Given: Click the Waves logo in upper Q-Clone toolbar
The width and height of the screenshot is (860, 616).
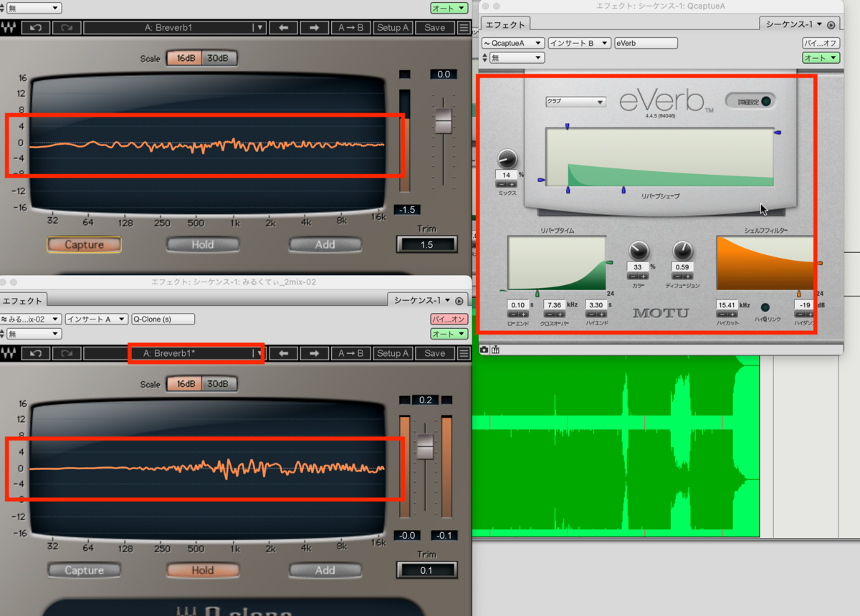Looking at the screenshot, I should click(x=9, y=28).
